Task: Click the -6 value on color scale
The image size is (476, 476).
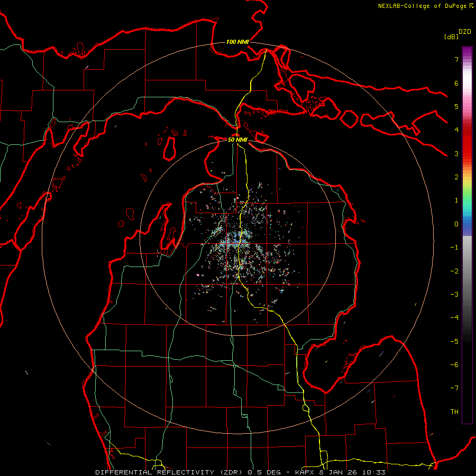Action: point(454,365)
